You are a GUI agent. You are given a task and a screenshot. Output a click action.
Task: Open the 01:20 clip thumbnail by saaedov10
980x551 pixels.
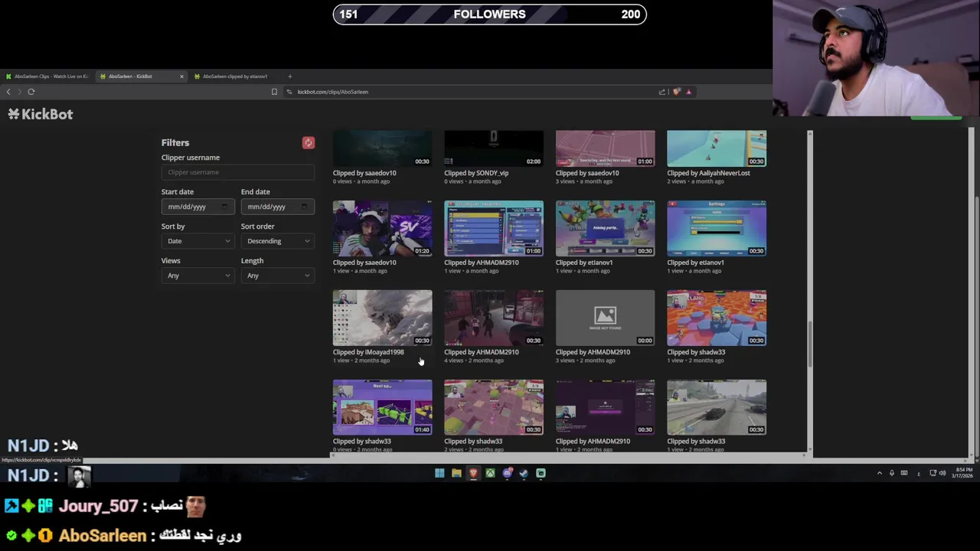pyautogui.click(x=382, y=228)
